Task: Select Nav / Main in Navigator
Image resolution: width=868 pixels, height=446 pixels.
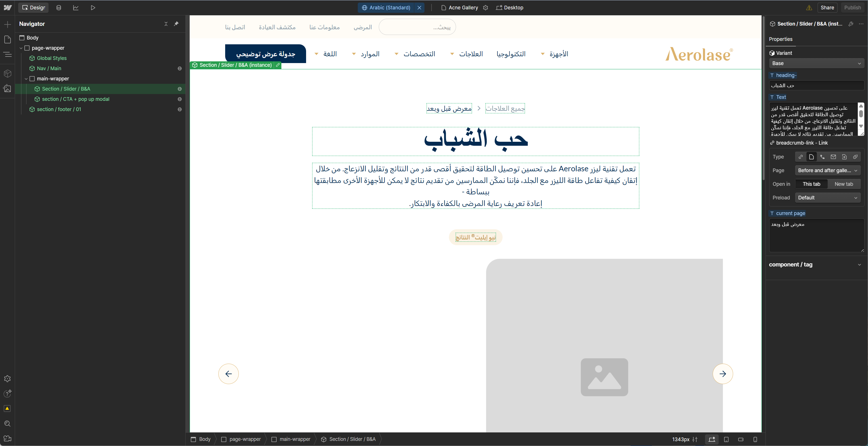Action: (49, 68)
